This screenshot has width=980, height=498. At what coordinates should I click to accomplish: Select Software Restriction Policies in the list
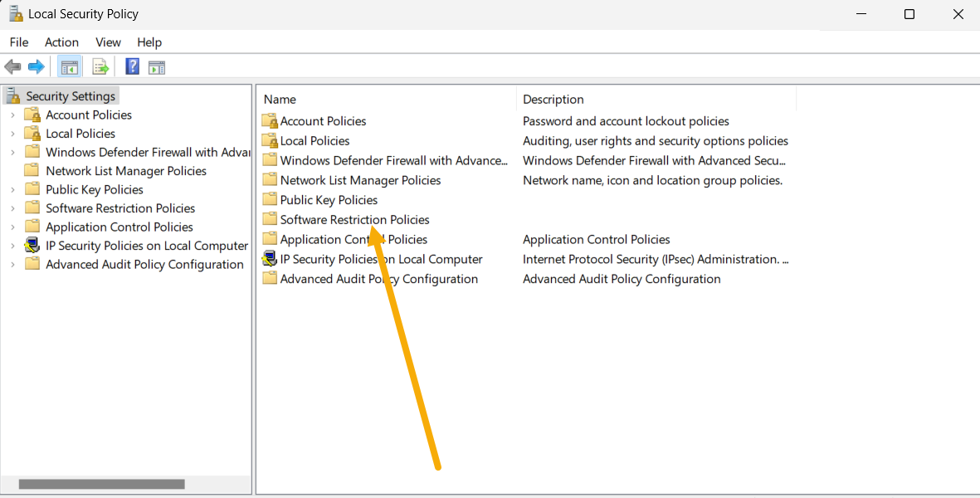[x=354, y=219]
